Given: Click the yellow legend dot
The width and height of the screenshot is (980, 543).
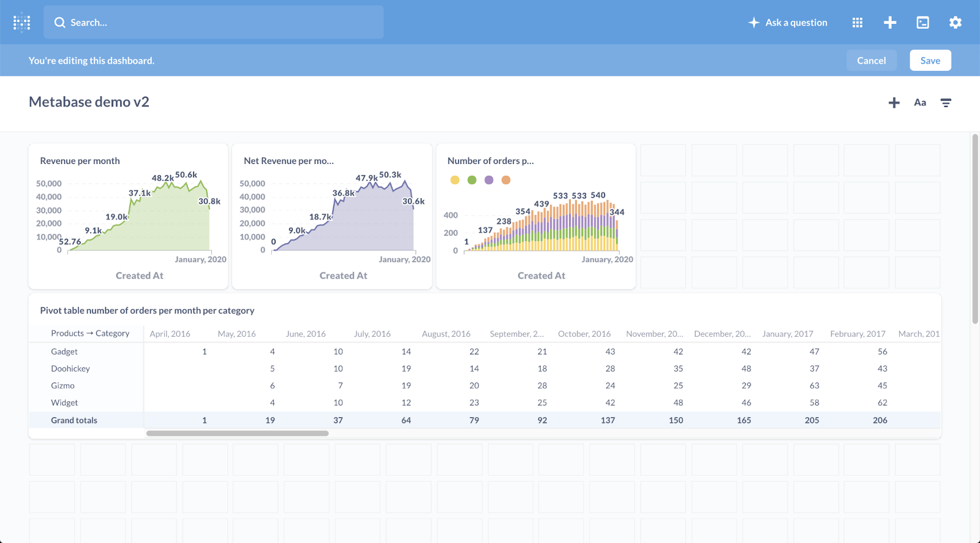Looking at the screenshot, I should click(454, 180).
